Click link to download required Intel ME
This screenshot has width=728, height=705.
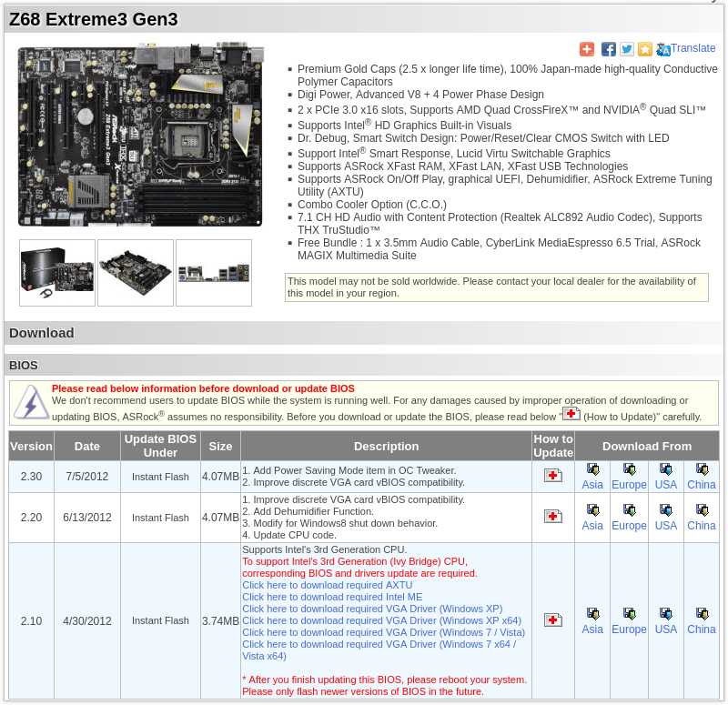tap(332, 598)
